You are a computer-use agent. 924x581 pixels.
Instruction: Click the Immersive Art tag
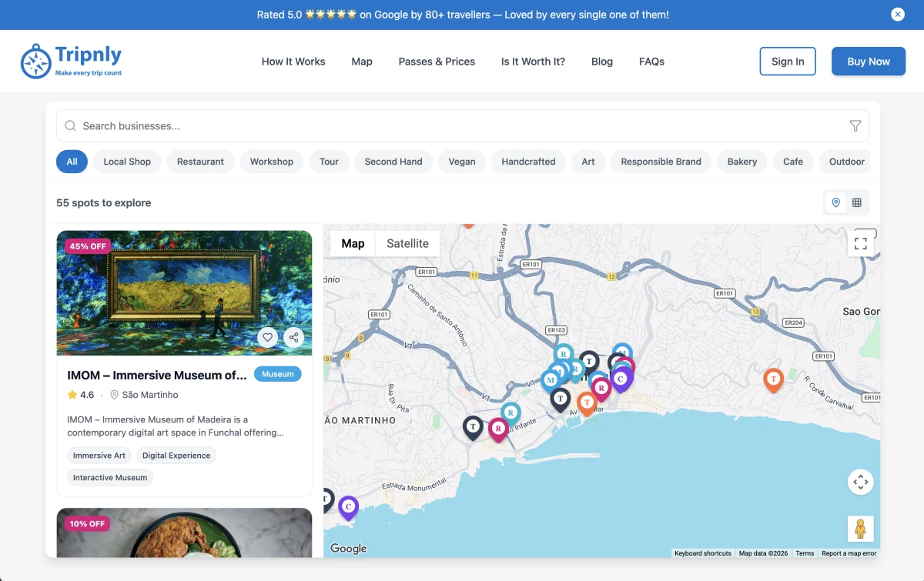[x=99, y=456]
